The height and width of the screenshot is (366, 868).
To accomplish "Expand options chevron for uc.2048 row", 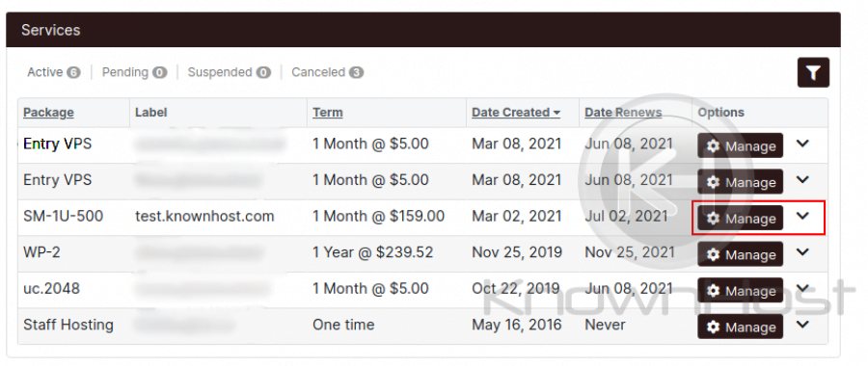I will 802,288.
